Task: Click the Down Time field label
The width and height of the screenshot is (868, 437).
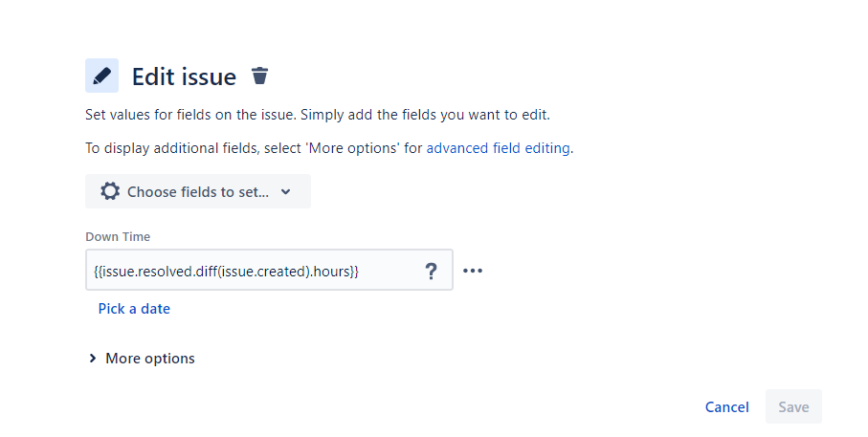Action: (118, 237)
